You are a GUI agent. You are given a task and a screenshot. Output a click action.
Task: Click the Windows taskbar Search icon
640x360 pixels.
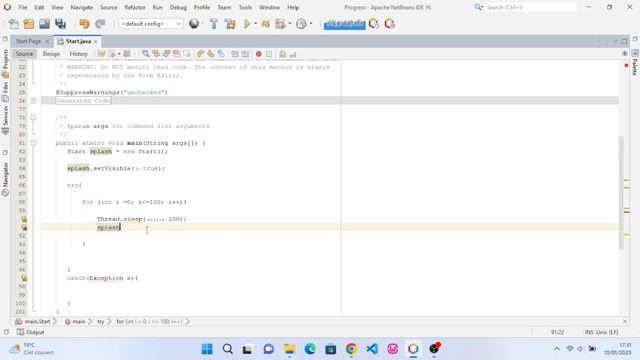point(228,349)
